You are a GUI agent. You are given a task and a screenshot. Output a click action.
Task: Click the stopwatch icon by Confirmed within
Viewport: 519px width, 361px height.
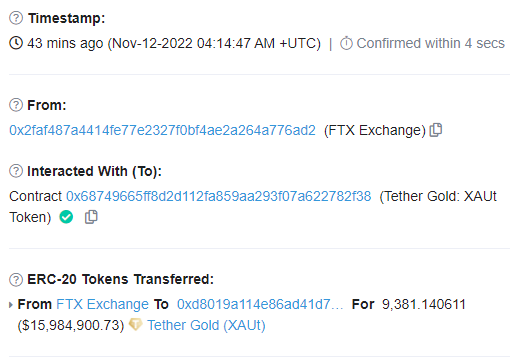point(346,43)
